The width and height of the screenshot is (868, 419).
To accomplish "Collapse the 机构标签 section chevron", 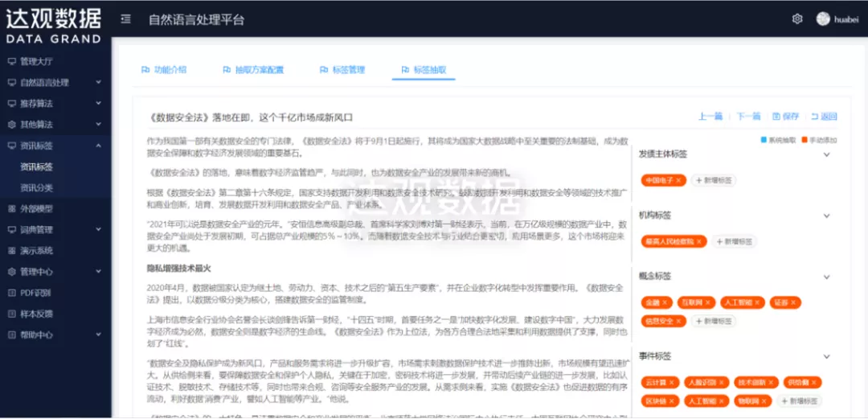I will [x=826, y=216].
